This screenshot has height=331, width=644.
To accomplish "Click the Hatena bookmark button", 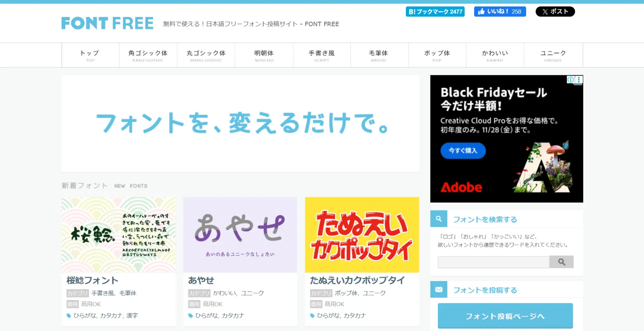I will 435,12.
